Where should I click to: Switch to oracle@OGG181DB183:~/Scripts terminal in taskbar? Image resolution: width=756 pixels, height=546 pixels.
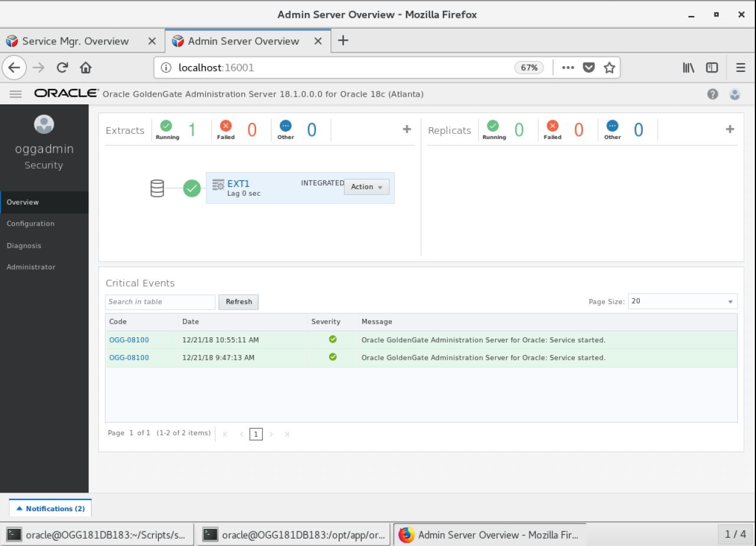click(98, 535)
